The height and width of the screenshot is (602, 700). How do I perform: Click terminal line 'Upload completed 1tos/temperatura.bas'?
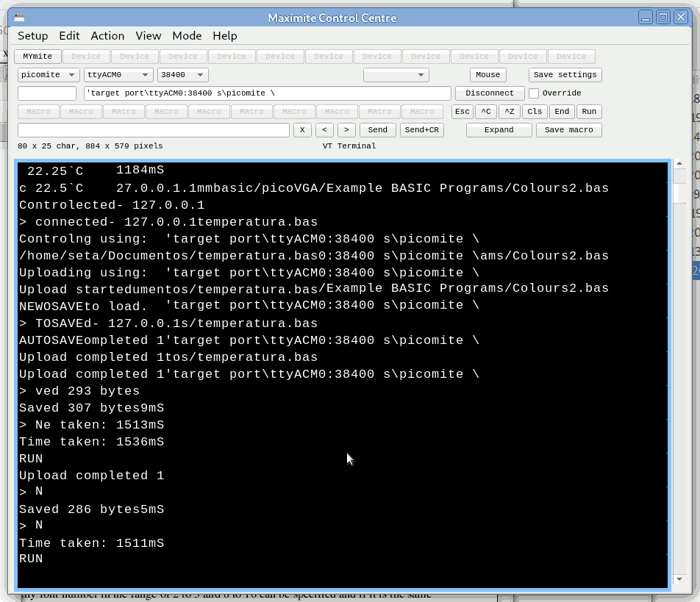click(168, 357)
